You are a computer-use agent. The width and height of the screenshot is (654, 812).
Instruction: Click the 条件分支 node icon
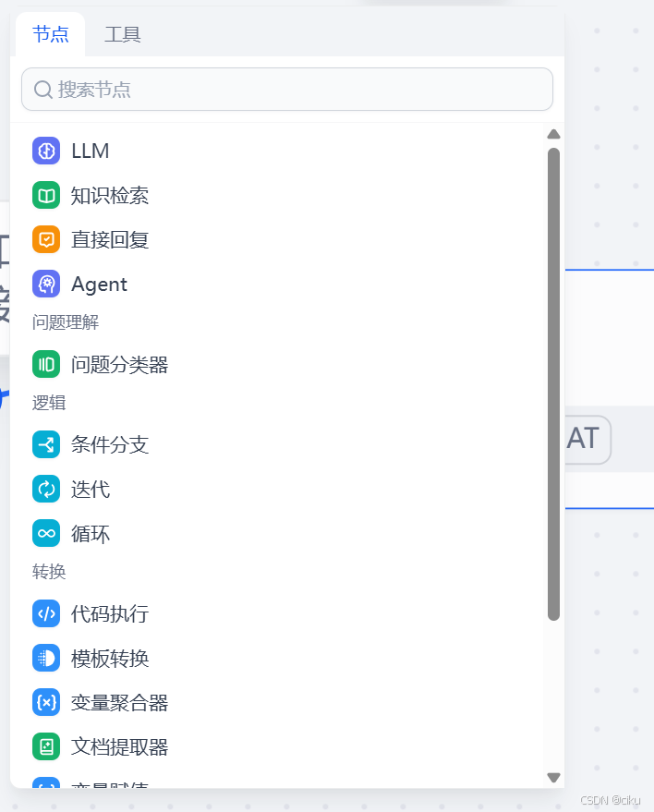click(46, 444)
